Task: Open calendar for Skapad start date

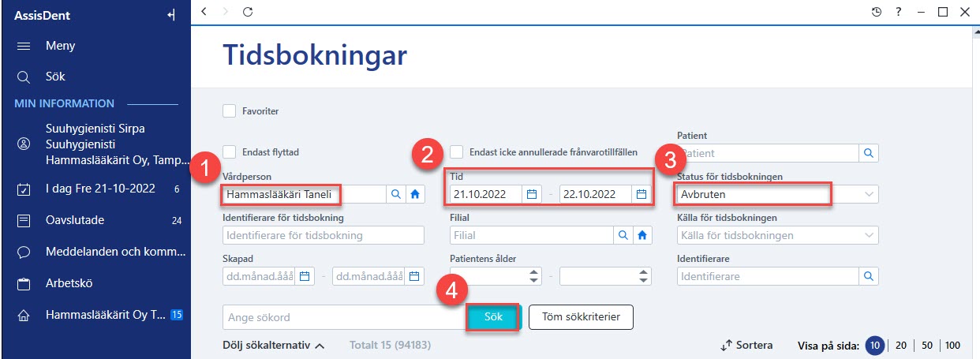Action: (x=305, y=276)
